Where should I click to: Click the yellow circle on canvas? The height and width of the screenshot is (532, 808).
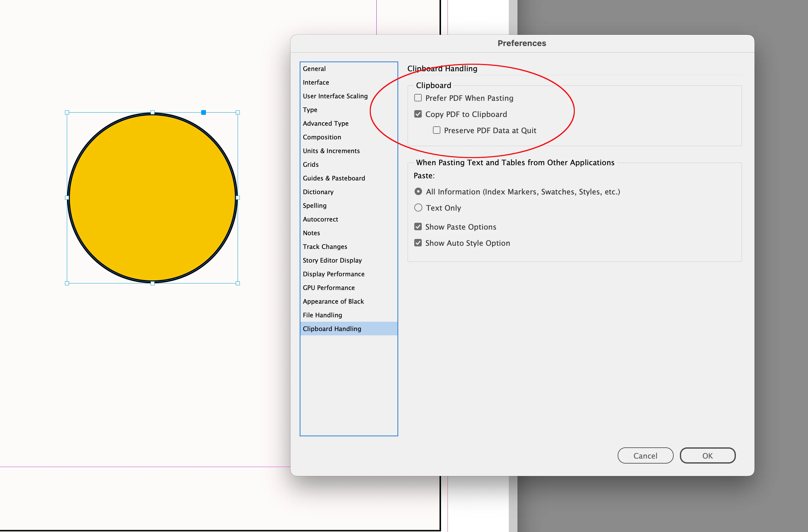point(152,198)
